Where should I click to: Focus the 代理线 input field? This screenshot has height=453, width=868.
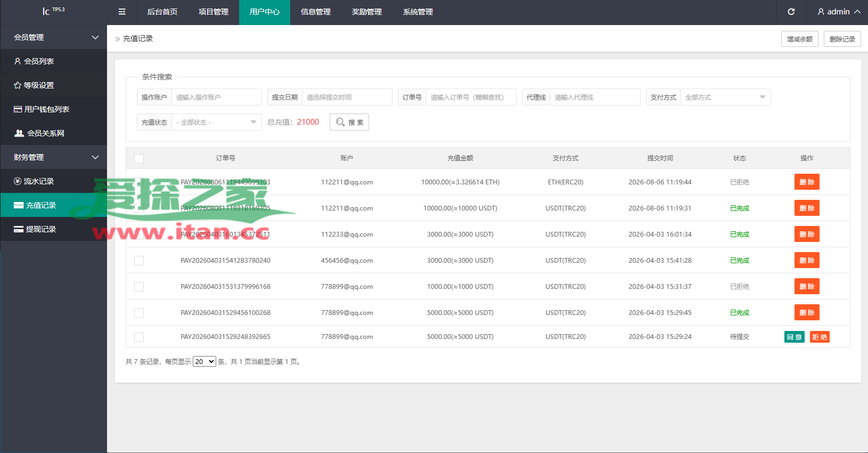pyautogui.click(x=595, y=97)
